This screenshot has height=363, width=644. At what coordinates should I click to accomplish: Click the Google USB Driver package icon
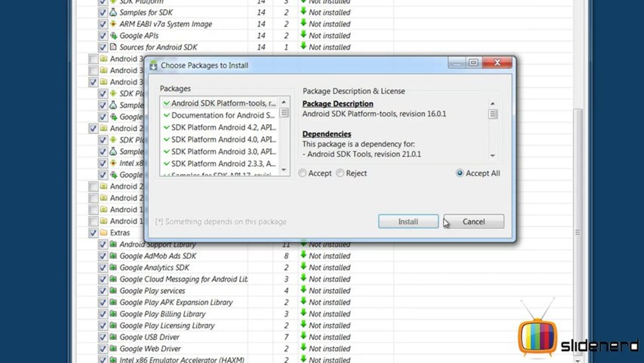(x=113, y=337)
